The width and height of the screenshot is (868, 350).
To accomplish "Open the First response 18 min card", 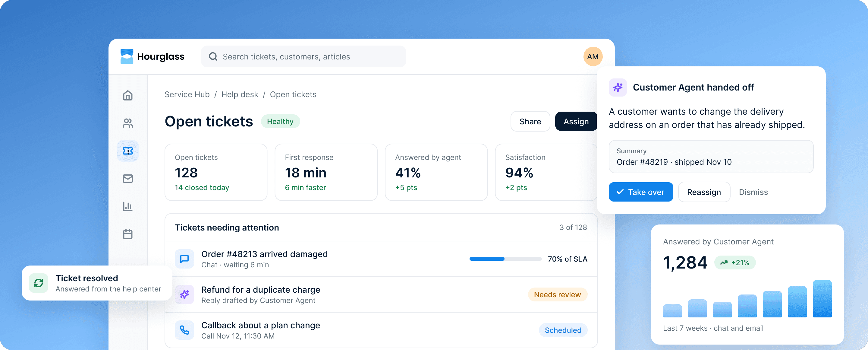I will (326, 172).
